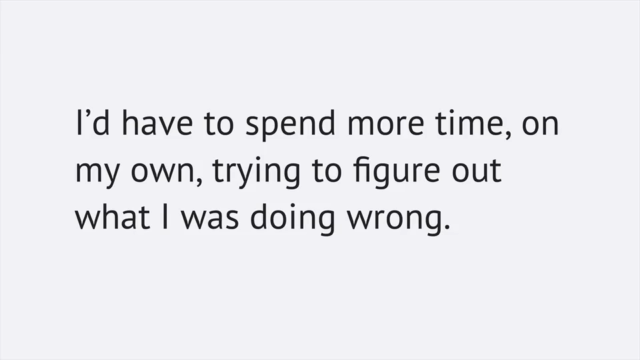Click the word "doing" in the third line

point(292,219)
